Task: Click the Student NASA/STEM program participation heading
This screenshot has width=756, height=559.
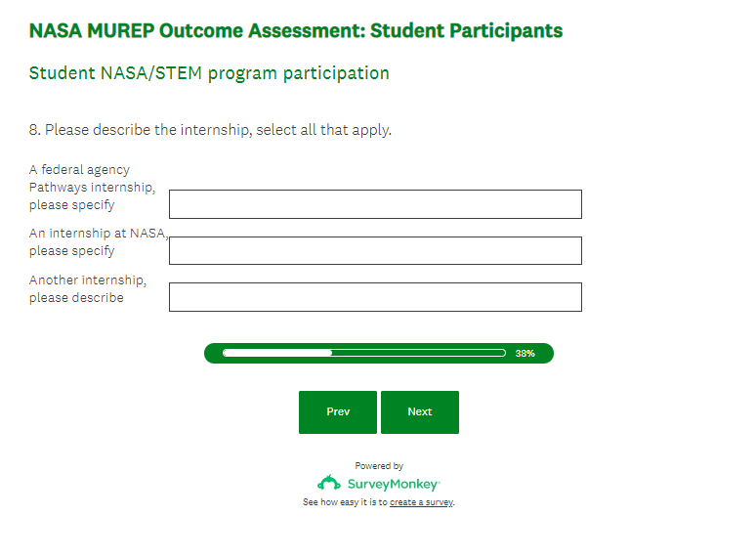Action: 209,73
